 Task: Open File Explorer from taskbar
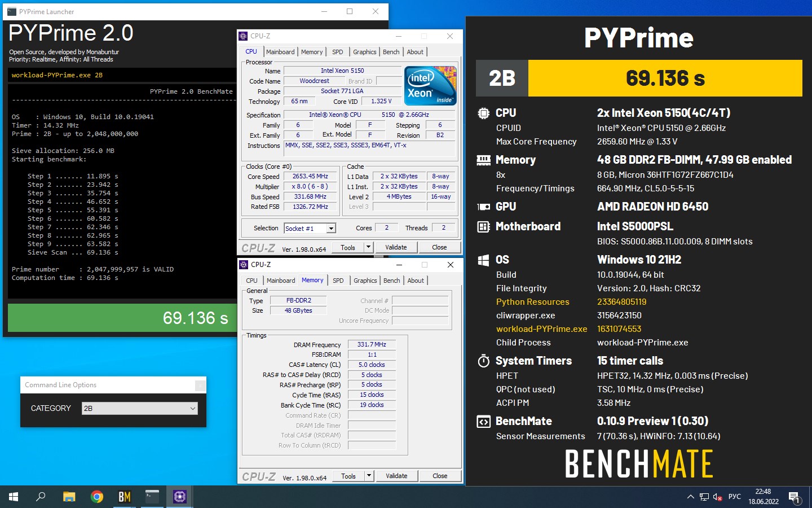[x=69, y=497]
